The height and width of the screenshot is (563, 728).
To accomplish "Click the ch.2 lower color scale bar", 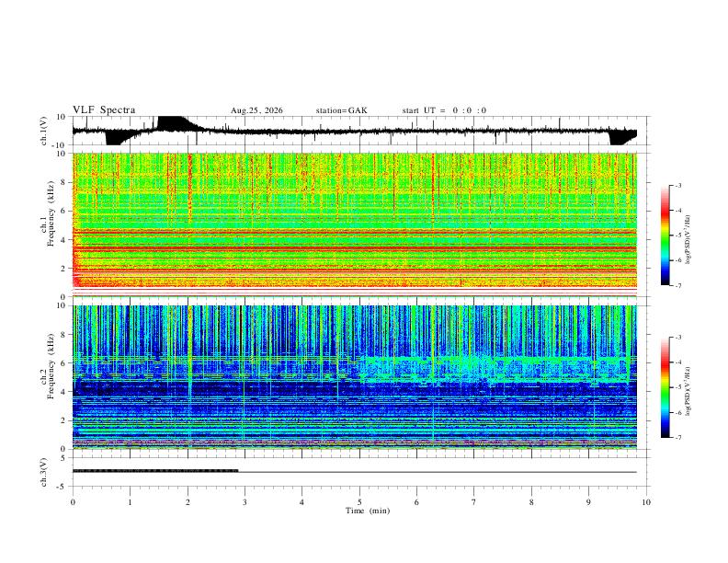I will [665, 387].
